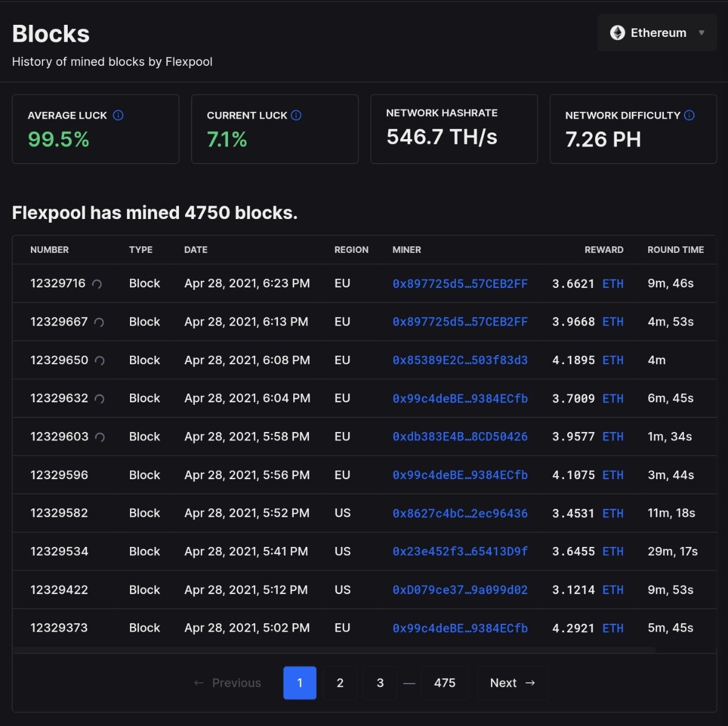This screenshot has height=726, width=728.
Task: Click the pending spinner icon on block 12329667
Action: pos(99,322)
